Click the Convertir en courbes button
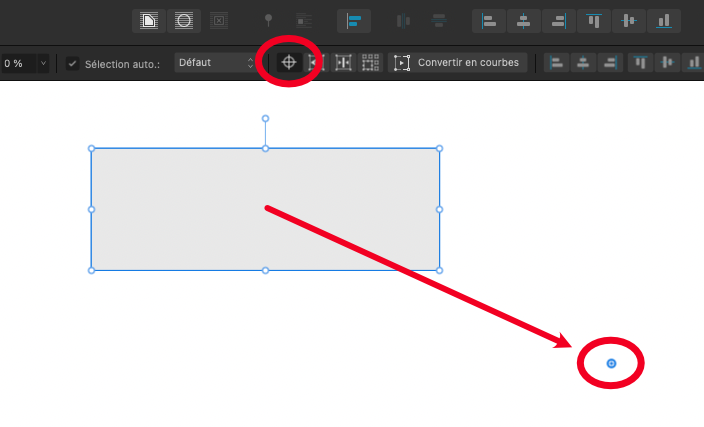This screenshot has width=704, height=427. [x=458, y=62]
